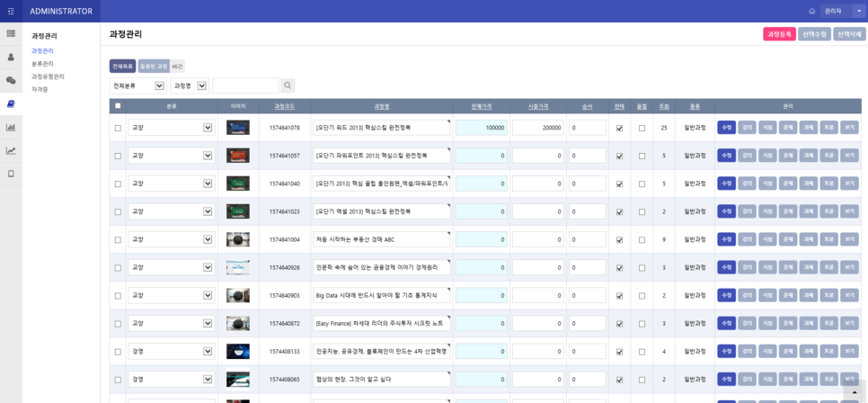Open the server list icon in sidebar
Viewport: 868px width, 403px height.
pyautogui.click(x=11, y=34)
